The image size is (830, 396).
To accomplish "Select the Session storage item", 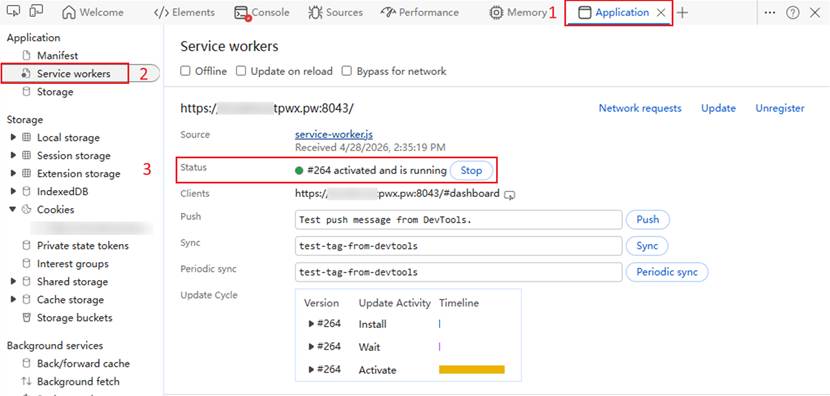I will (74, 156).
